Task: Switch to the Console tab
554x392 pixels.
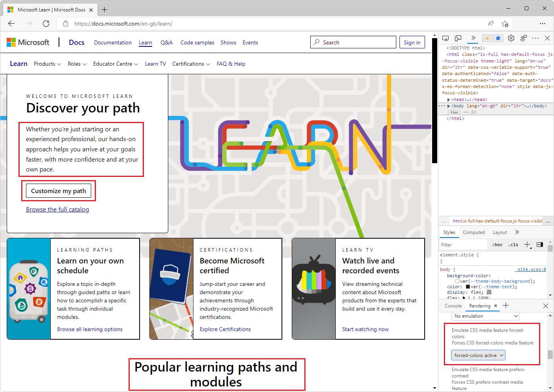Action: (x=453, y=306)
